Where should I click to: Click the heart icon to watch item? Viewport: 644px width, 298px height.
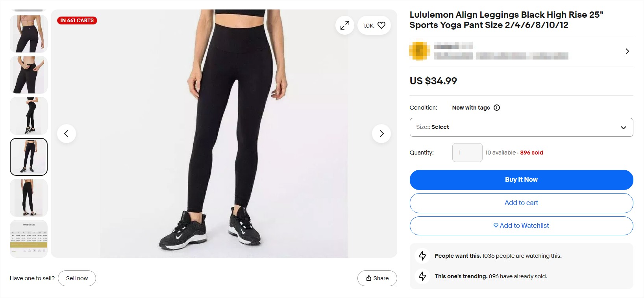click(381, 25)
